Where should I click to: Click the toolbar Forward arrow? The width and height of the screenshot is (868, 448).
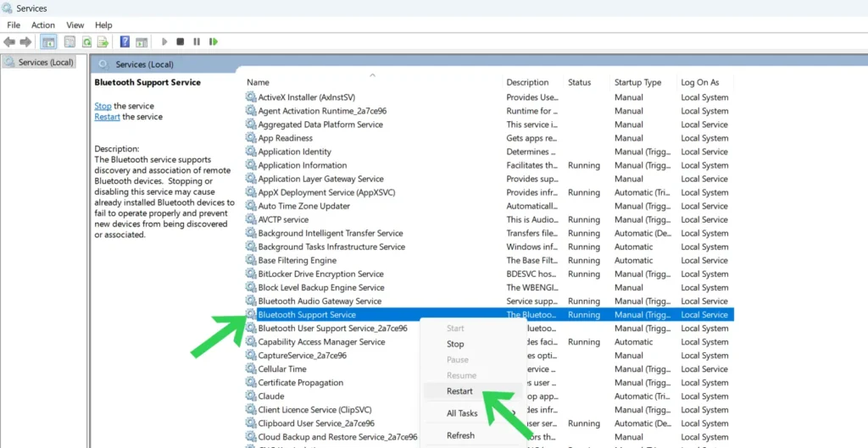tap(25, 41)
